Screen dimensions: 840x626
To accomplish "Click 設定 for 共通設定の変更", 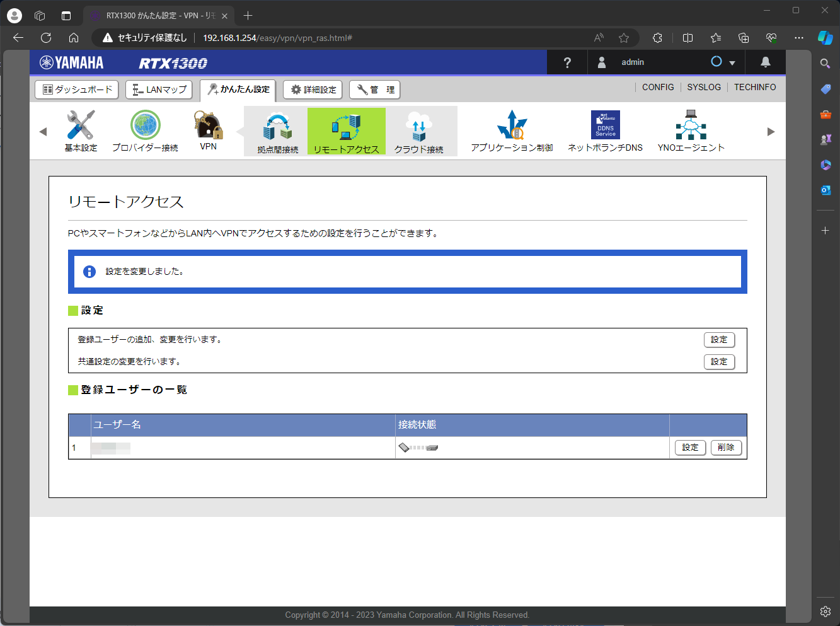I will click(719, 362).
